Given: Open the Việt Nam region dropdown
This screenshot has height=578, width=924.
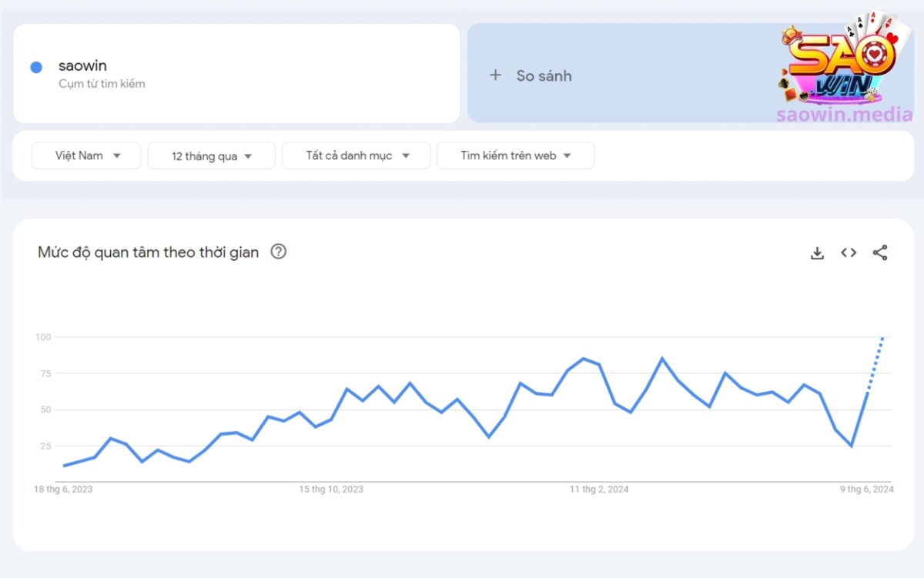Looking at the screenshot, I should coord(86,155).
